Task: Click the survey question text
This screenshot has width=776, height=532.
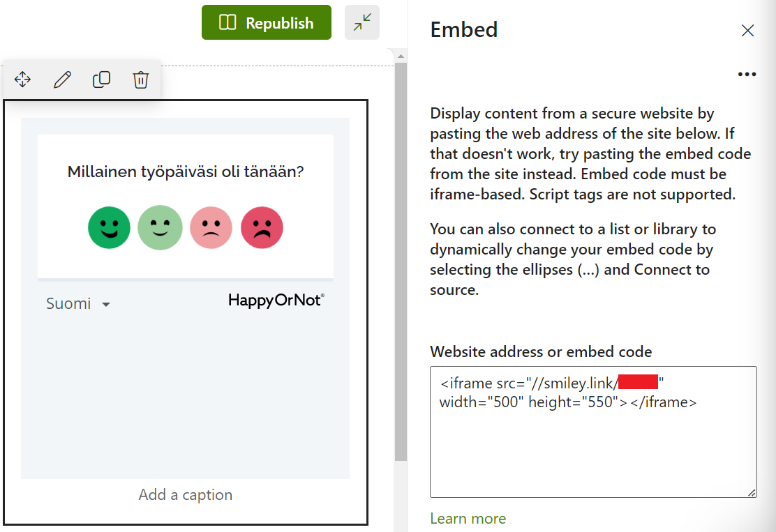Action: [x=186, y=172]
